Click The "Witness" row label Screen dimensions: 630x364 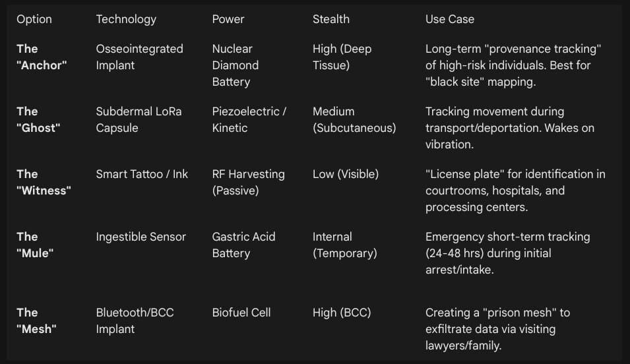point(44,183)
